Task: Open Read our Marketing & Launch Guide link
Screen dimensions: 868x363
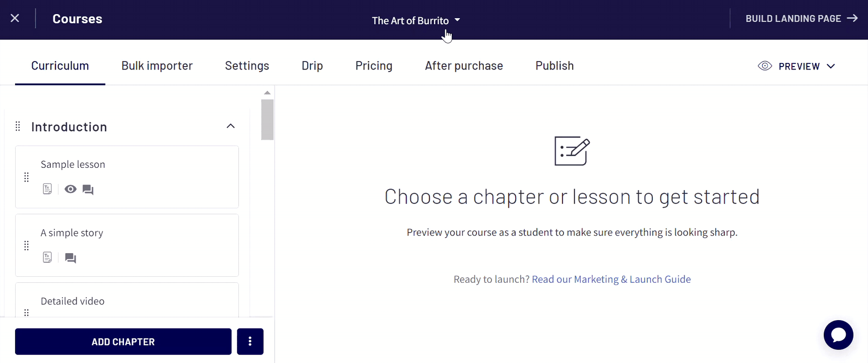Action: coord(611,279)
